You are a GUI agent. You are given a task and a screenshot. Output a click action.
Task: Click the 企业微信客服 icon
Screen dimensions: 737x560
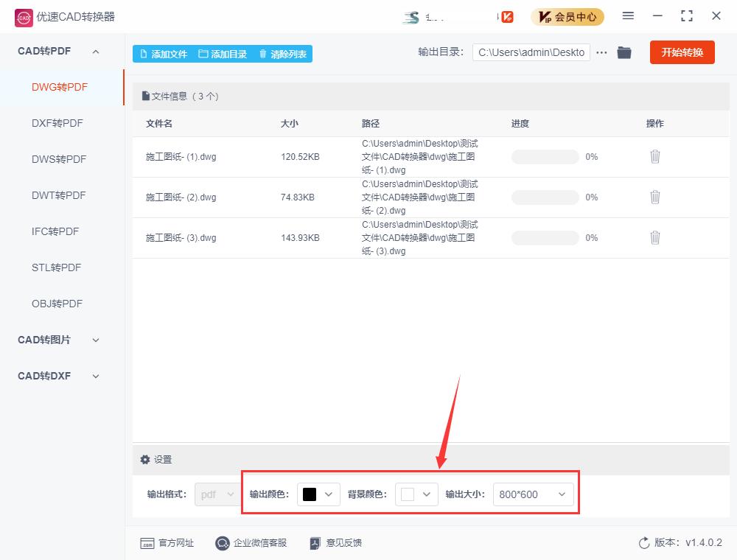(x=222, y=543)
